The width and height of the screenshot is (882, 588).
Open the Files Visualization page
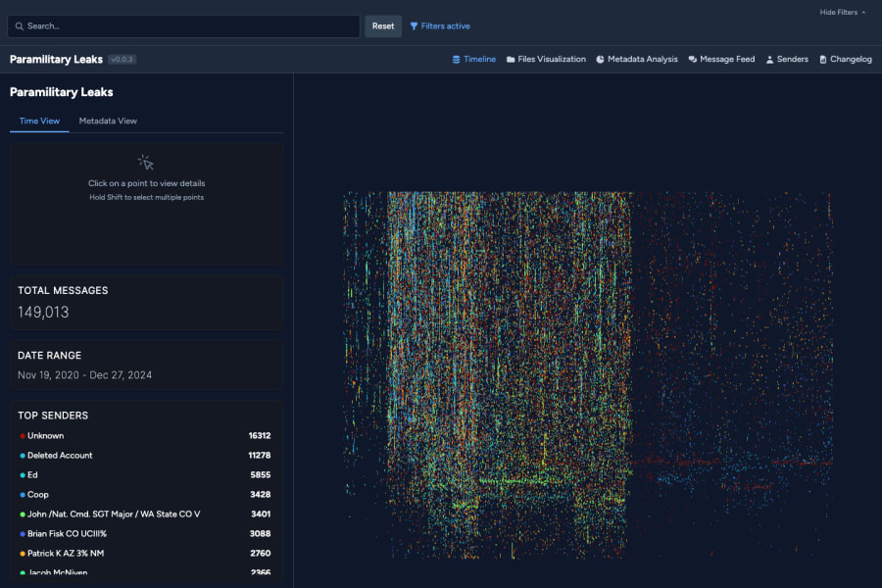(x=546, y=59)
